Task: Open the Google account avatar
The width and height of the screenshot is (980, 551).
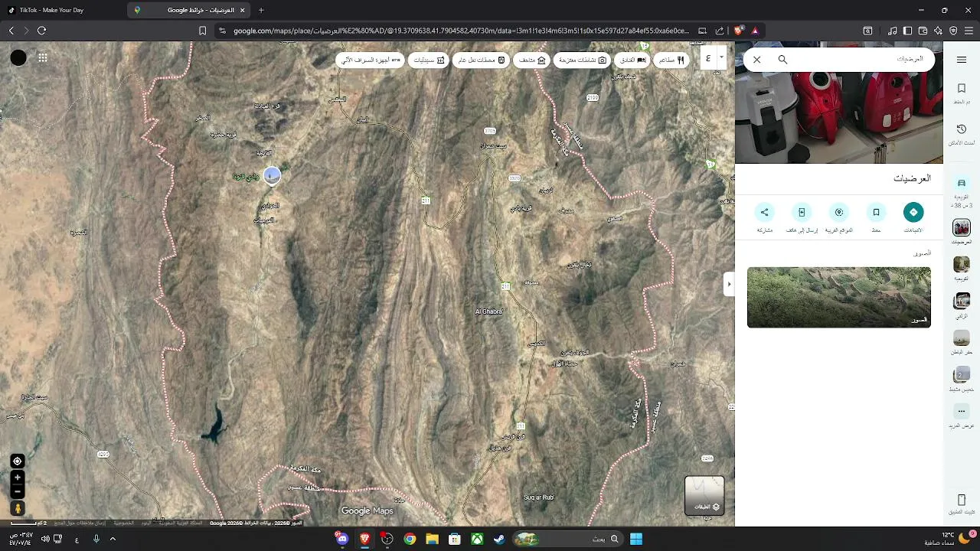Action: [x=18, y=57]
